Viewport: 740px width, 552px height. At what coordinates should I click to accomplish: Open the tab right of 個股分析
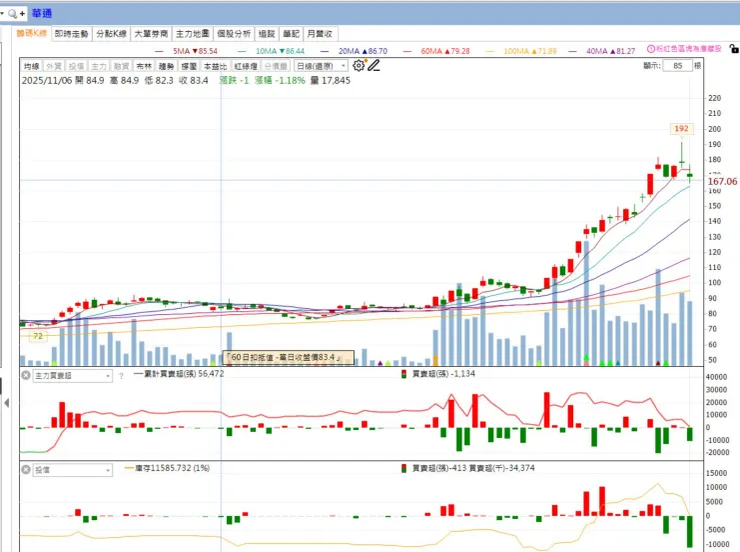(267, 33)
